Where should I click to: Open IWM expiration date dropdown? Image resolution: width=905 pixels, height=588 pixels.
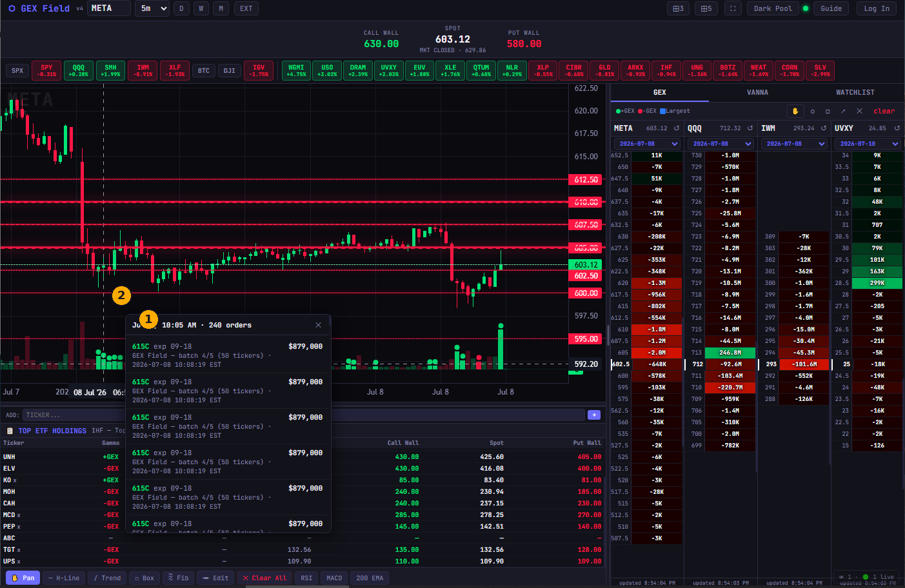(x=795, y=144)
